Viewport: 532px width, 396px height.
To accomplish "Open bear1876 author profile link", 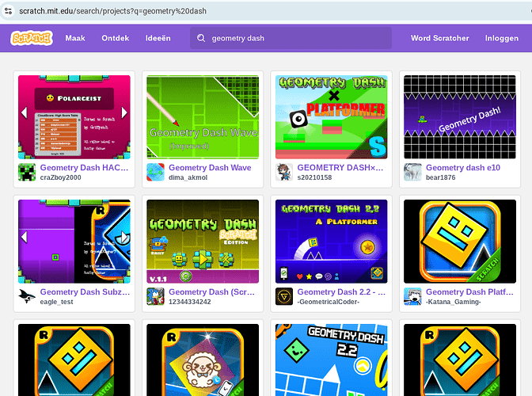I will (441, 177).
